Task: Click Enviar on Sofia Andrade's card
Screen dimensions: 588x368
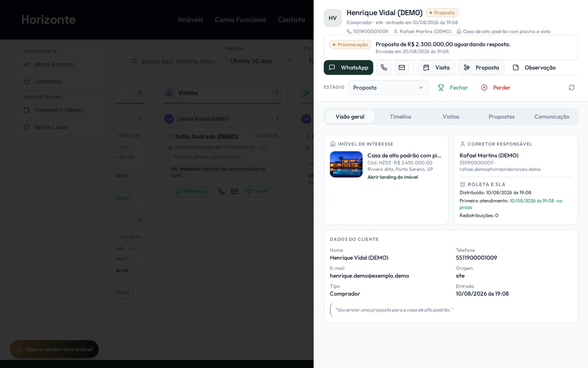Action: 256,191
